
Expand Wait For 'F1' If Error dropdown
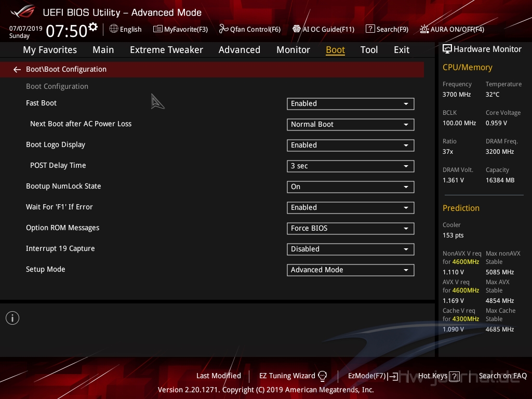(351, 208)
